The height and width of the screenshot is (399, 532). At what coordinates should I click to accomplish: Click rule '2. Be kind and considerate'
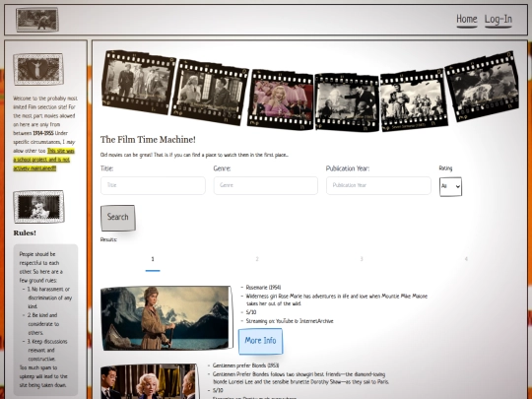click(43, 324)
